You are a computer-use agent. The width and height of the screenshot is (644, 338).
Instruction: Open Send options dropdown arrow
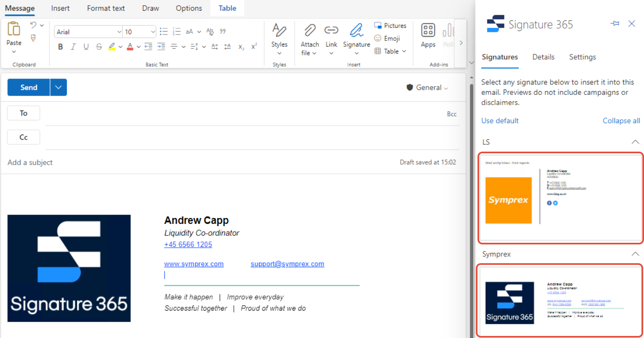tap(58, 87)
